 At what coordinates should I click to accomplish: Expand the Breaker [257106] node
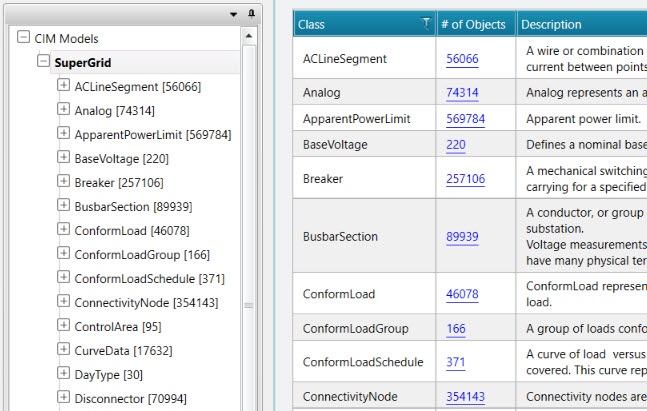(x=63, y=181)
